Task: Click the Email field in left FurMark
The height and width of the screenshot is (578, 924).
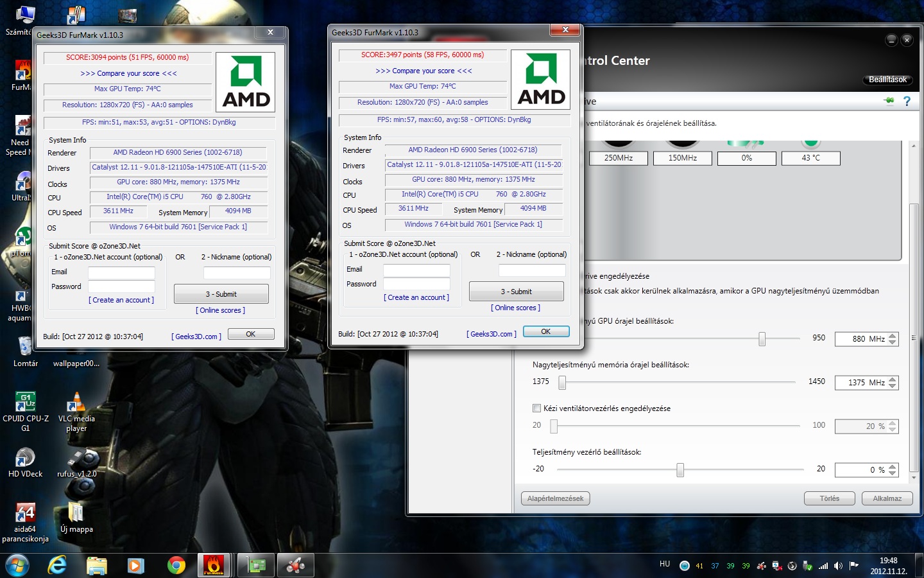Action: tap(121, 272)
